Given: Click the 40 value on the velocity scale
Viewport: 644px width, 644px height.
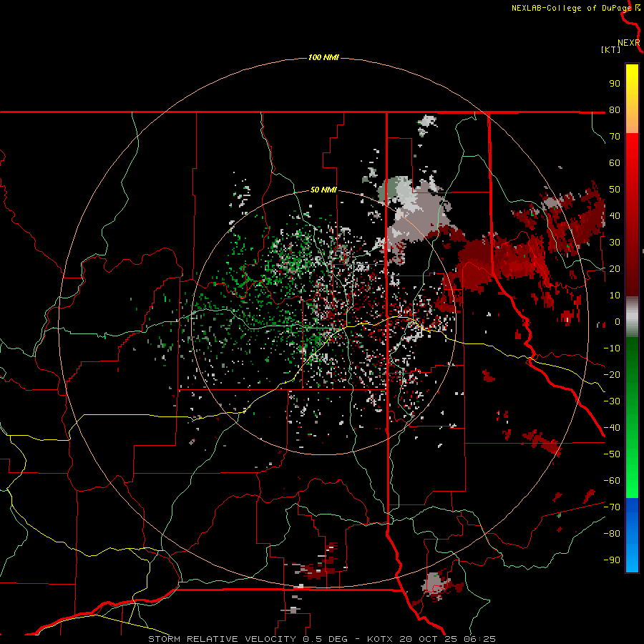Looking at the screenshot, I should point(615,216).
